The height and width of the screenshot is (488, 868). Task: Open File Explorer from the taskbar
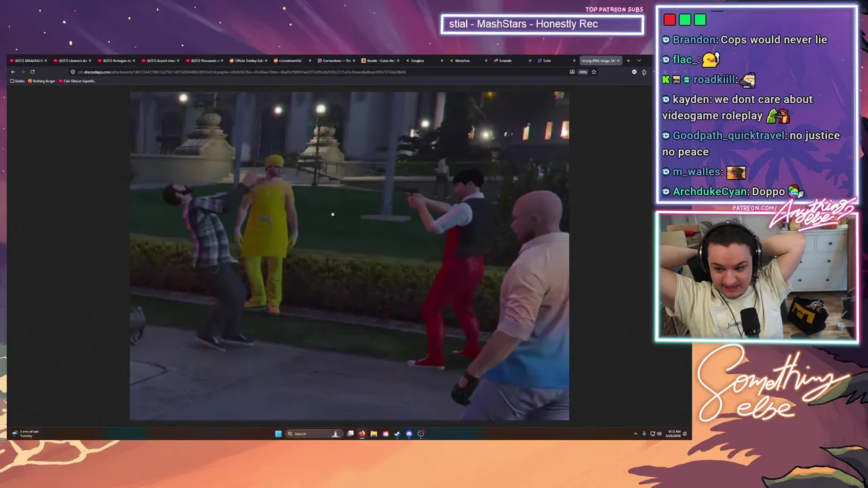tap(374, 434)
